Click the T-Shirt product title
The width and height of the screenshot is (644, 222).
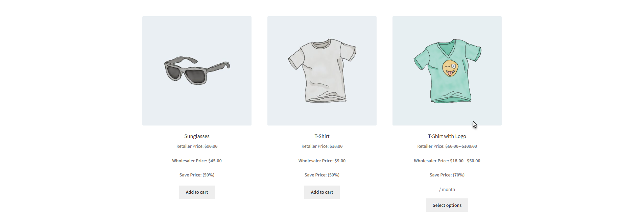[x=322, y=136]
